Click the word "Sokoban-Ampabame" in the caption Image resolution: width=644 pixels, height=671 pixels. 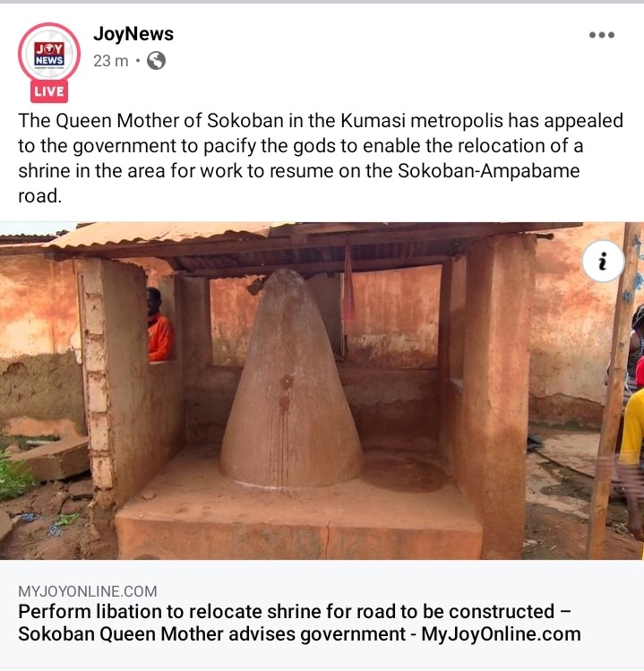tap(489, 171)
